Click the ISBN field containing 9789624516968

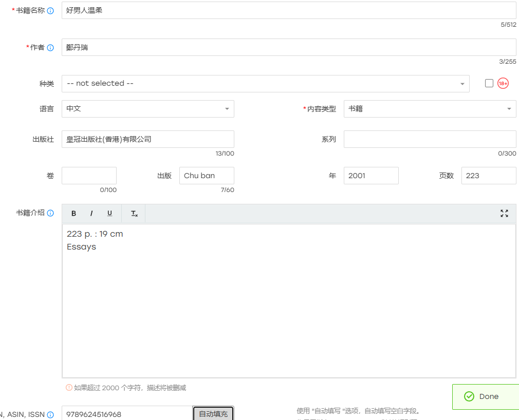tap(127, 414)
